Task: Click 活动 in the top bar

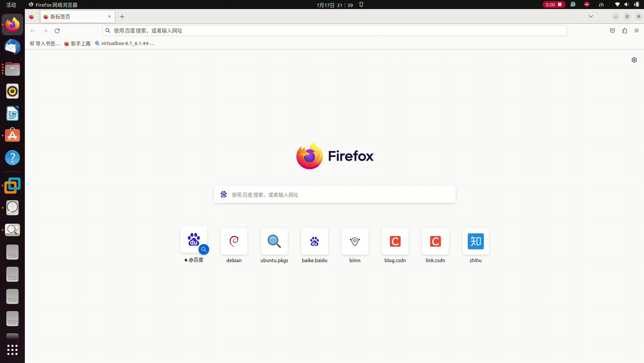Action: point(10,5)
